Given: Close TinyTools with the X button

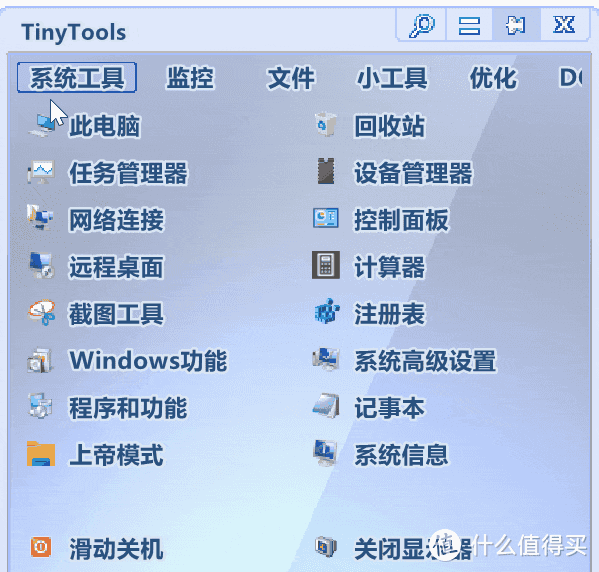Looking at the screenshot, I should click(564, 25).
